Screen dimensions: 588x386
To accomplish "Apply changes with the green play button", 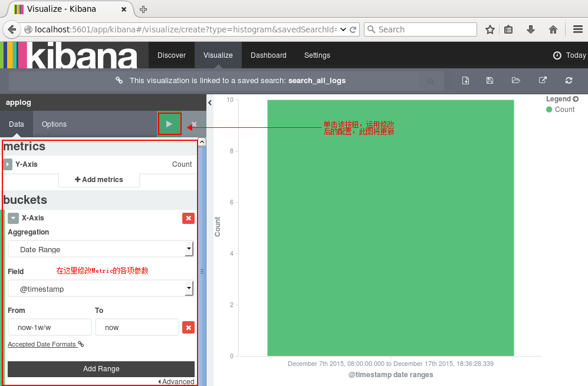I will (x=169, y=124).
